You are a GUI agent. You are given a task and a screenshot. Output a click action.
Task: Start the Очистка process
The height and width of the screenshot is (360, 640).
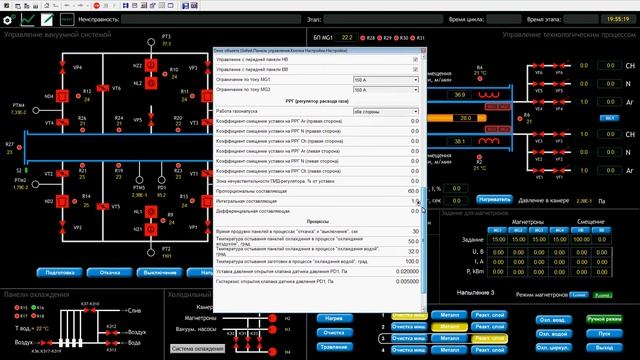(x=334, y=333)
